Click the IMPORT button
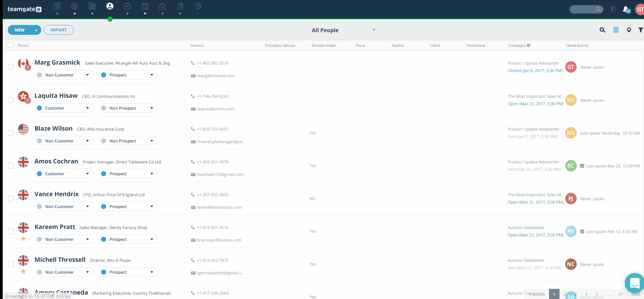This screenshot has height=299, width=644. coord(58,30)
